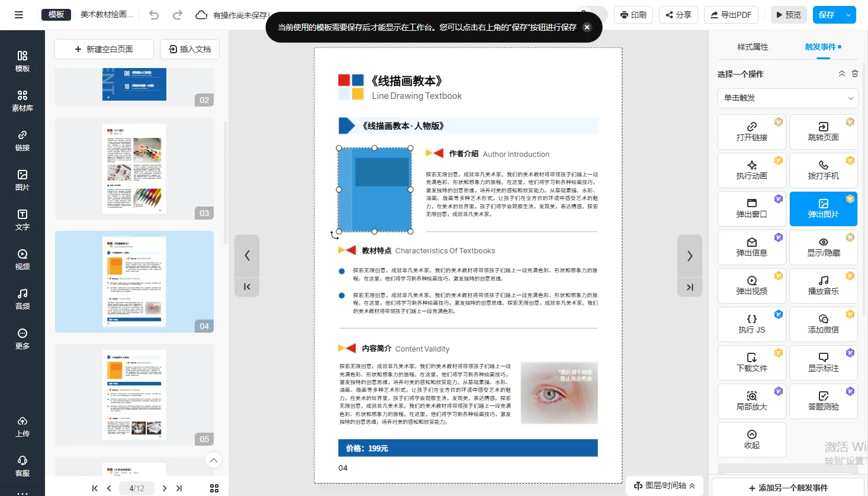
Task: Choose the 跳转页面 jump to page action
Action: (824, 132)
